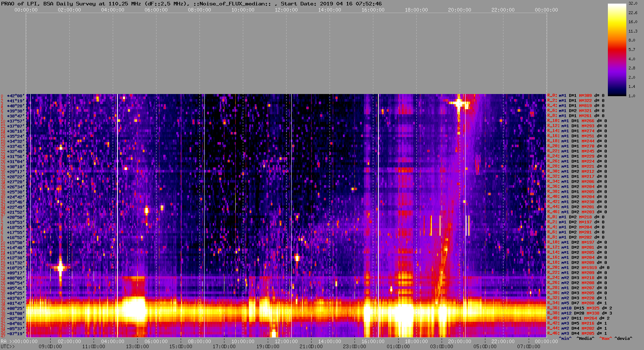Click the 11.3 colour scale value

(x=633, y=31)
